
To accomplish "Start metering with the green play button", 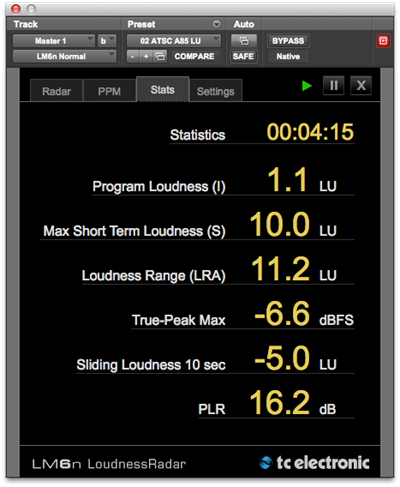I will (x=307, y=86).
